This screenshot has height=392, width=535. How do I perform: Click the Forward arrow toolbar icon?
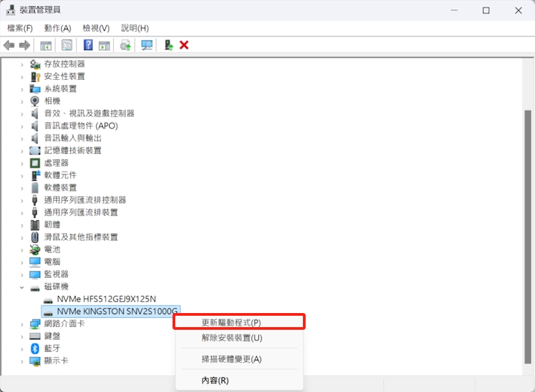pos(24,45)
